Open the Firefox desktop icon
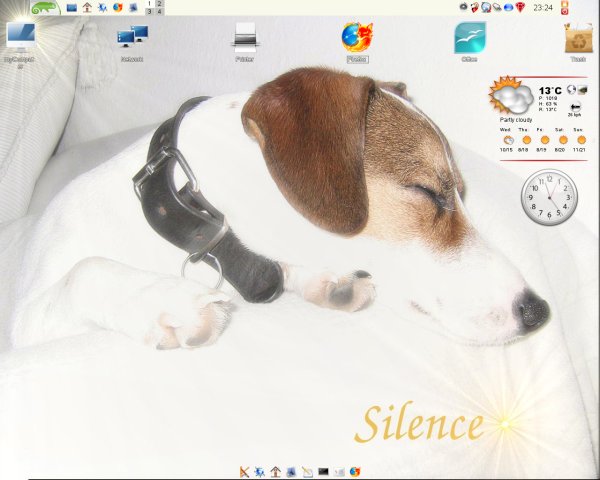Viewport: 600px width, 480px height. pyautogui.click(x=357, y=37)
